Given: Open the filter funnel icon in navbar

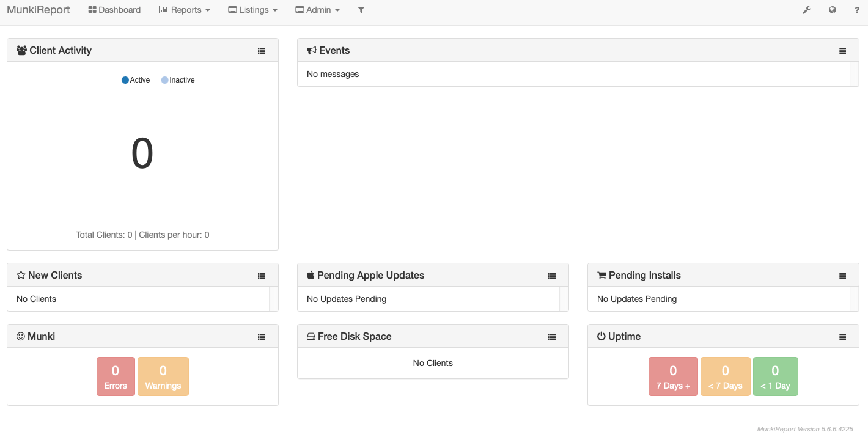Looking at the screenshot, I should 361,10.
